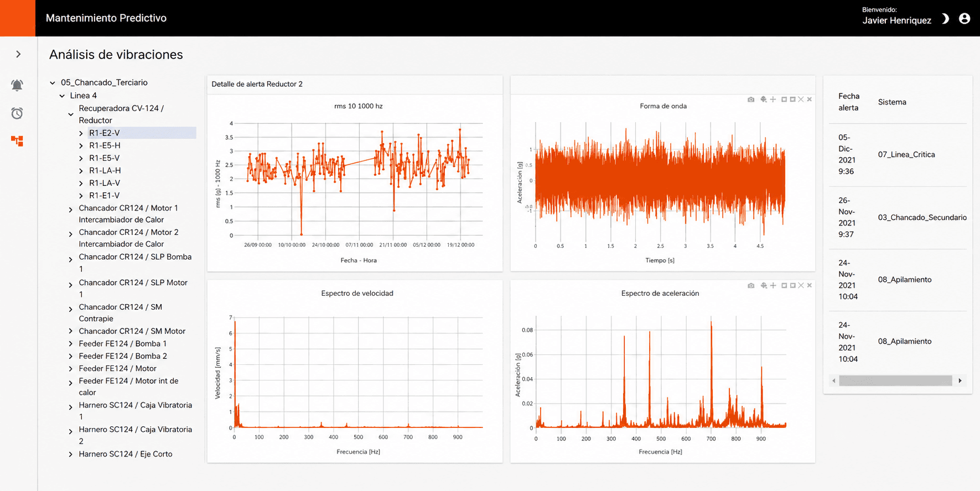Select Harnero SC124 / Eje Corto item
Screen dimensions: 980x491
click(126, 455)
